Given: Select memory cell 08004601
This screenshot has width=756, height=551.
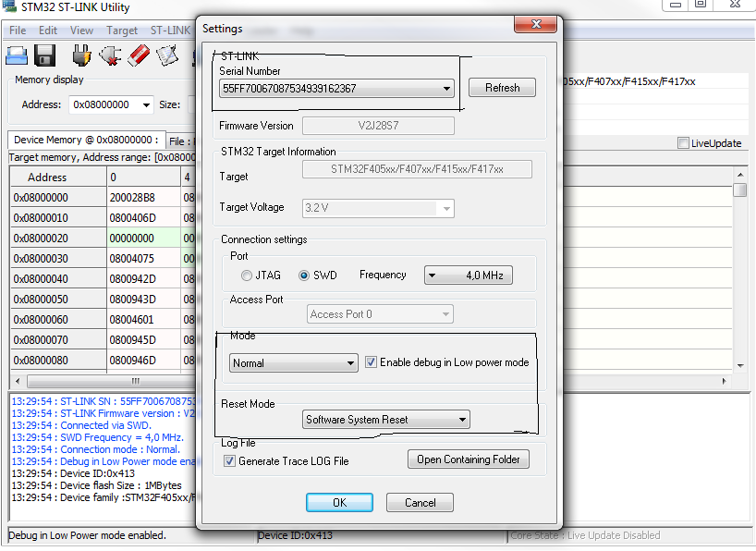Looking at the screenshot, I should [143, 319].
